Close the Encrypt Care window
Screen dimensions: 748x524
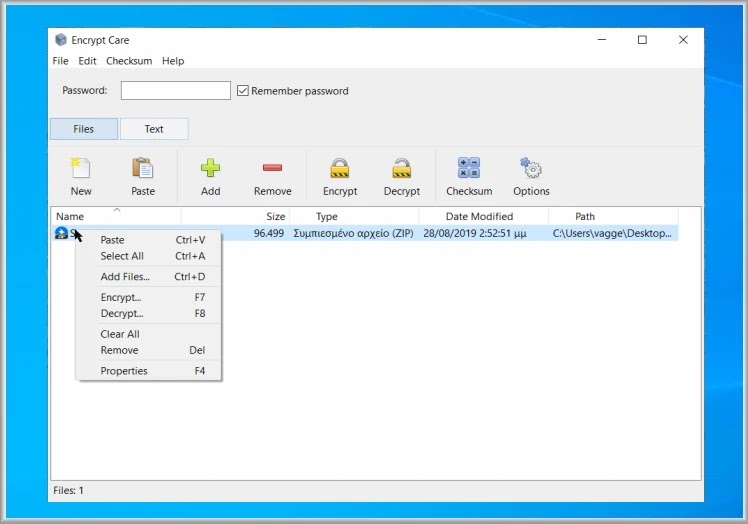[683, 40]
